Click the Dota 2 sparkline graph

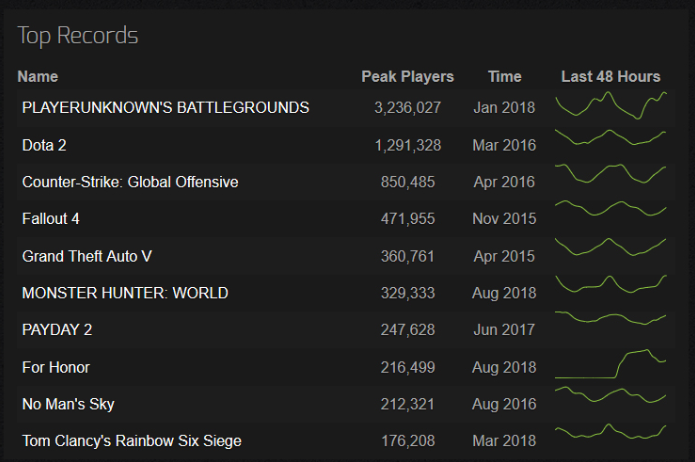click(x=611, y=137)
